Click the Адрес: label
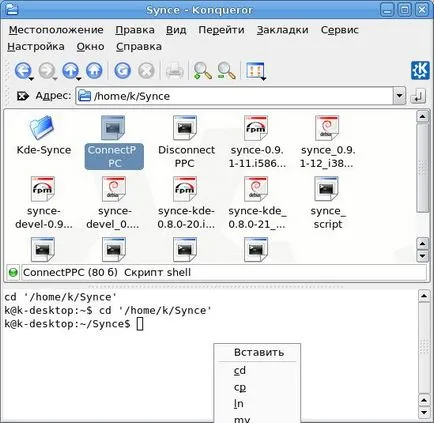The height and width of the screenshot is (423, 434). click(53, 96)
